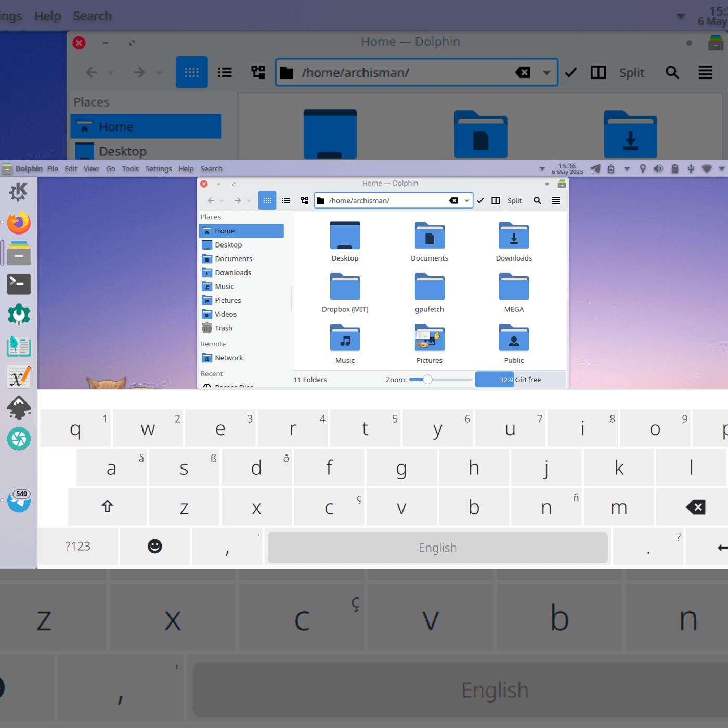Open the Tools menu
This screenshot has width=728, height=728.
pos(131,168)
